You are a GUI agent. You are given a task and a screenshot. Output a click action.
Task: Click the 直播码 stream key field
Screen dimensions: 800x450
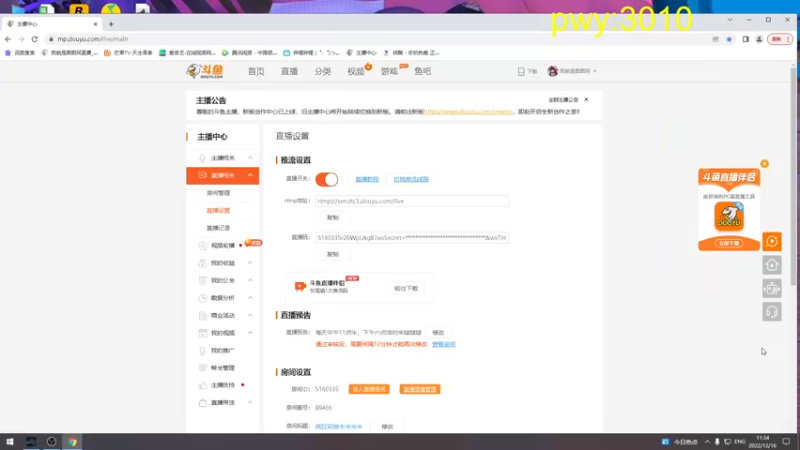click(412, 238)
